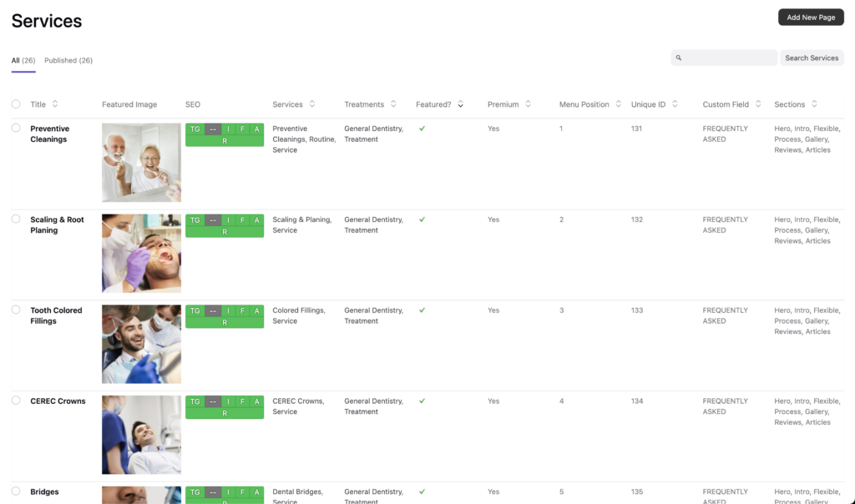Click the 'CEREC Crowns, Service' services cell
Screen dimensions: 855x504
point(298,406)
